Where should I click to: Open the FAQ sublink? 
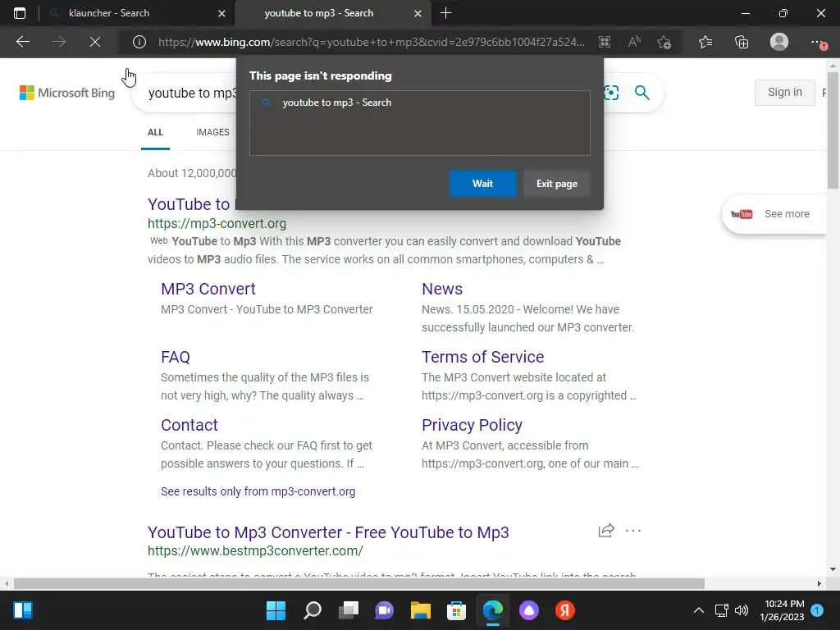point(176,357)
